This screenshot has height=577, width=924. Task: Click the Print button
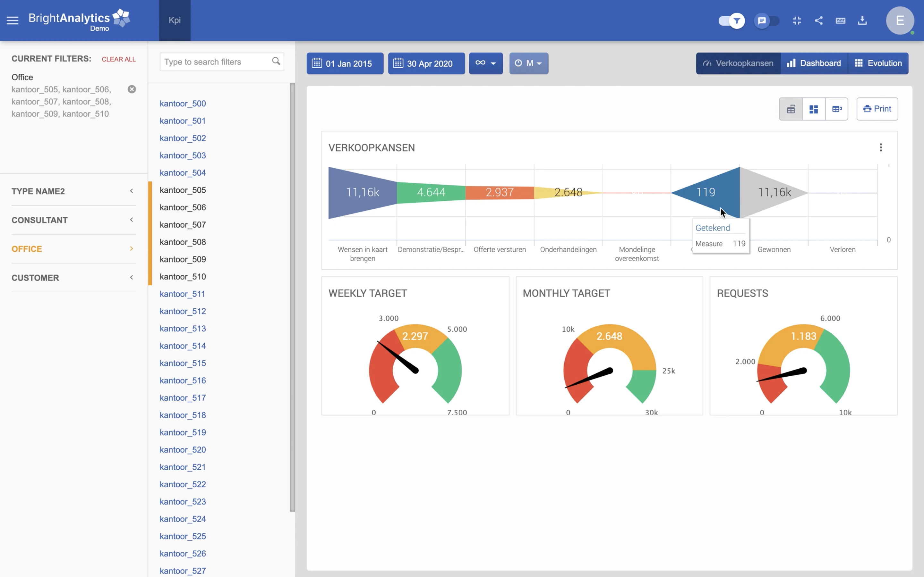877,109
